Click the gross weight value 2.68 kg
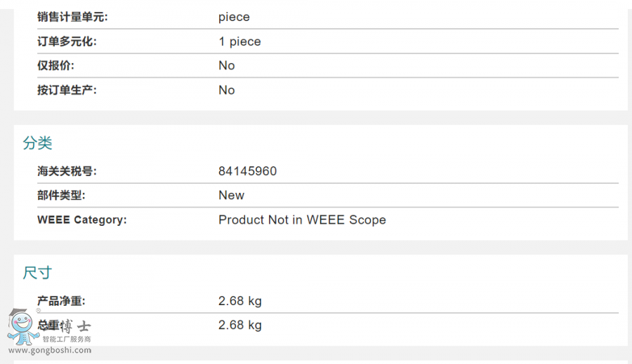Screen dimensions: 632x364 point(239,325)
